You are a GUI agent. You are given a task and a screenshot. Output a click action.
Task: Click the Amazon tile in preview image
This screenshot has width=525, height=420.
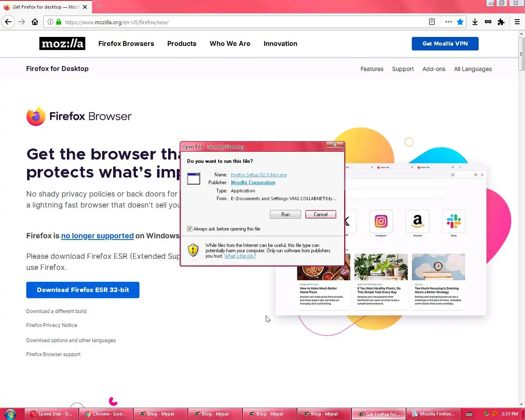[418, 222]
